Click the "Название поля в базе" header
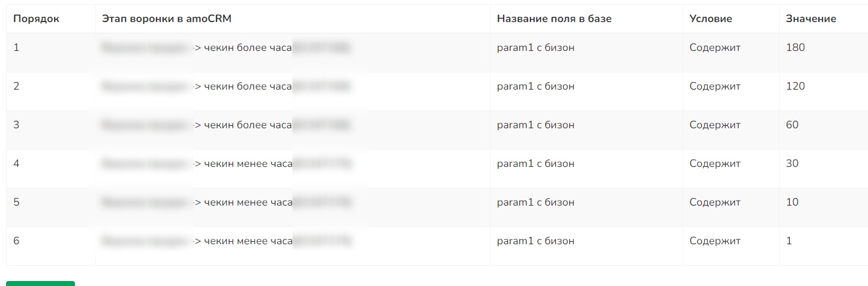 [x=554, y=18]
